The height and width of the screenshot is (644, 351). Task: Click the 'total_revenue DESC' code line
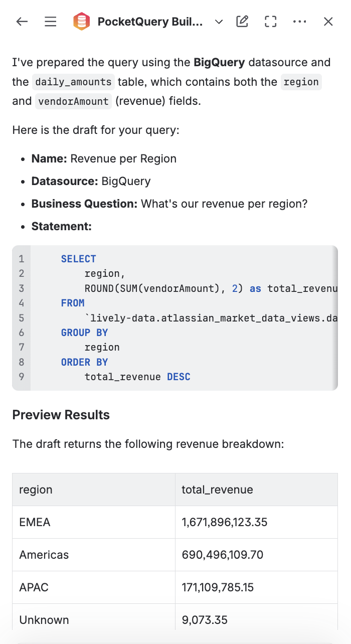(x=137, y=377)
